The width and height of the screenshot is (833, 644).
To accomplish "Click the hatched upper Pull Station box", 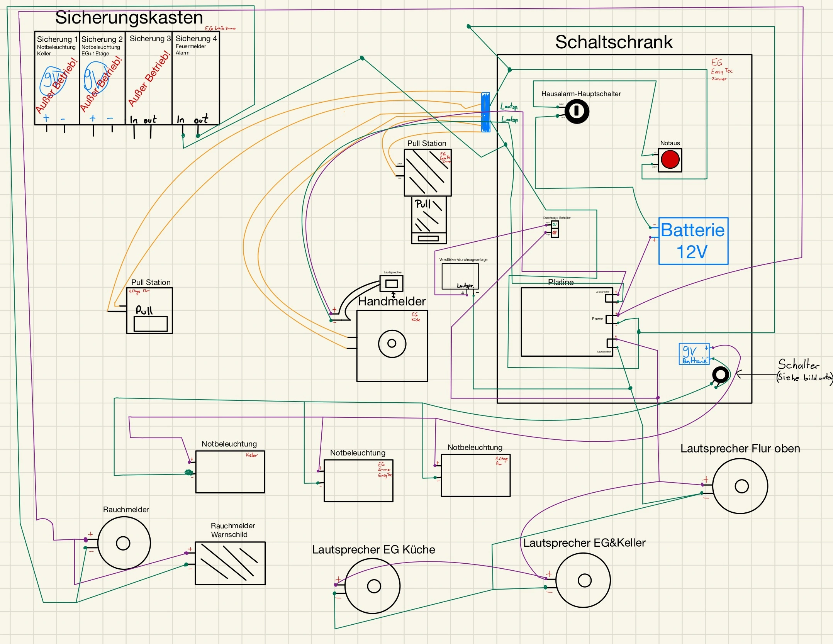I will (428, 173).
